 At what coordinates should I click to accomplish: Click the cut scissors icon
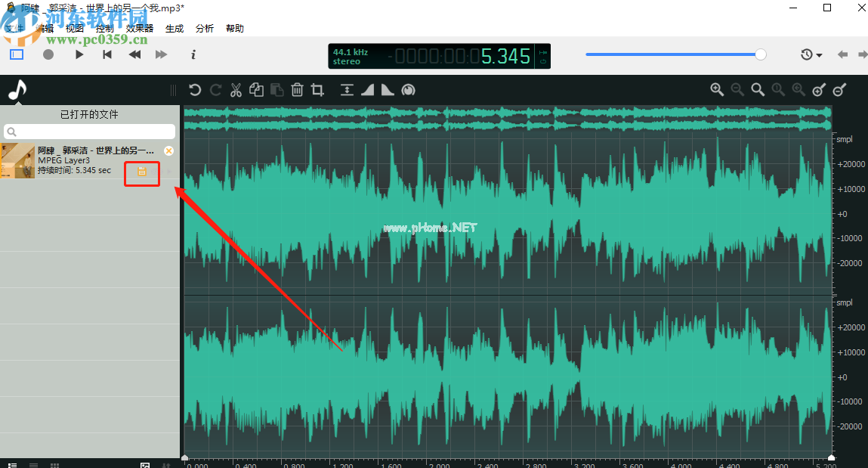[x=236, y=90]
